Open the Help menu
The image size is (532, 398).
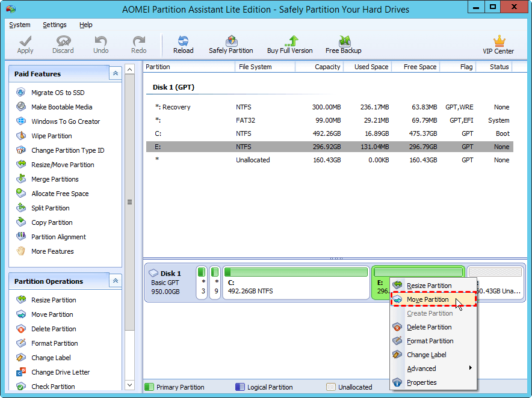click(x=86, y=25)
